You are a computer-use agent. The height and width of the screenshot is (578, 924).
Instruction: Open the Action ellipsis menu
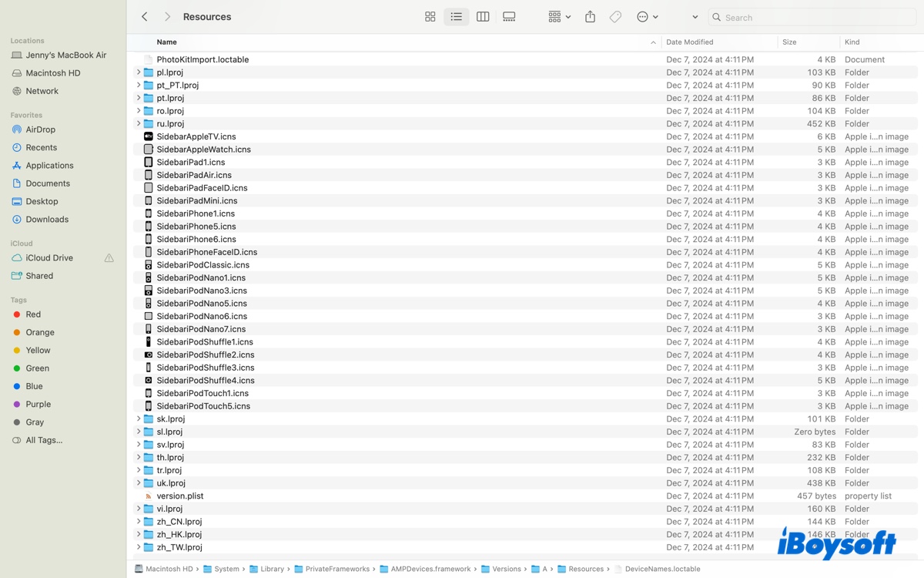click(648, 17)
